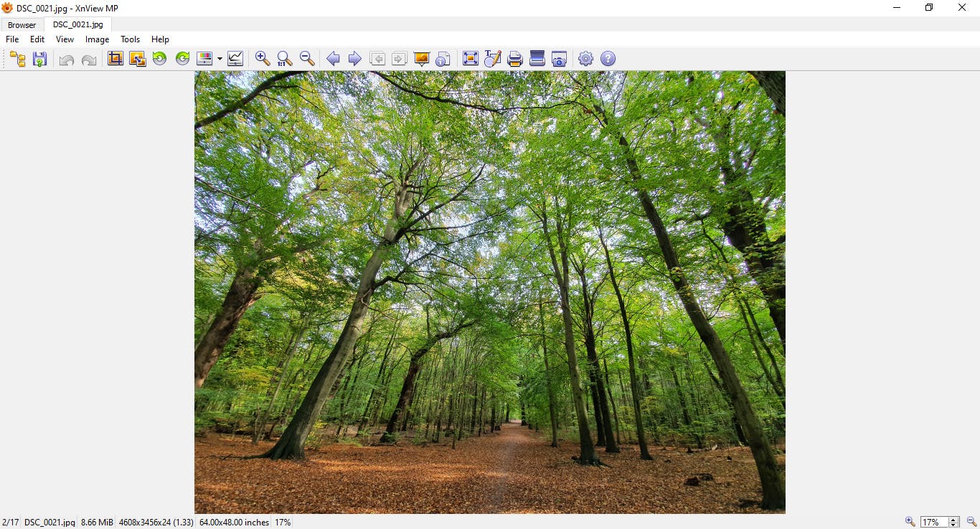Click the 64.00x48.00 inches status text
Screen dimensions: 980x529
(234, 523)
